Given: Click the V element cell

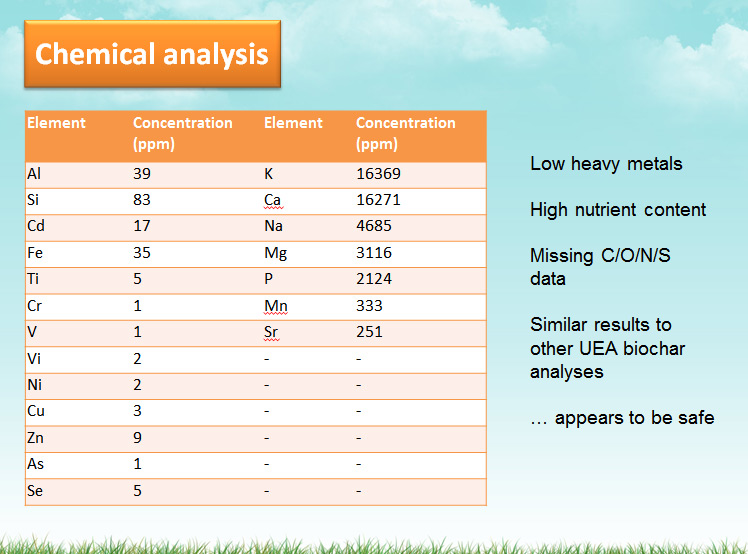Looking at the screenshot, I should 32,332.
